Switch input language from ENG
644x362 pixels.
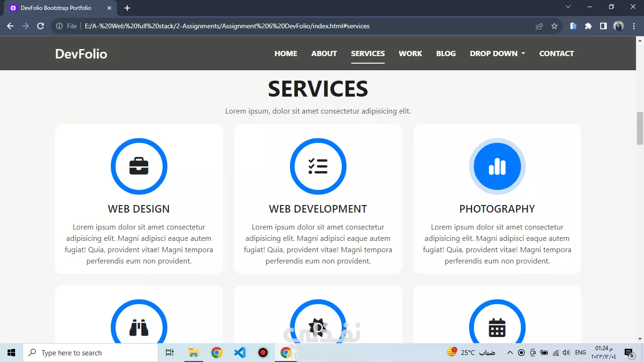point(581,353)
